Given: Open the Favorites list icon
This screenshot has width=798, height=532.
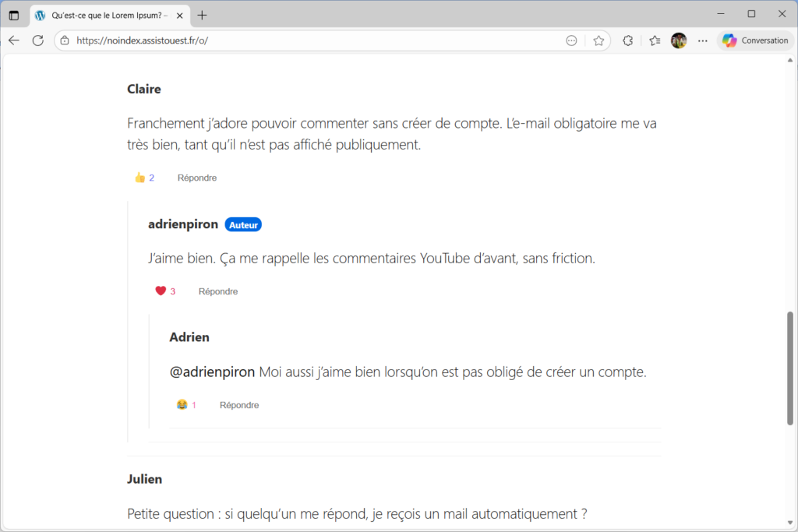Looking at the screenshot, I should pyautogui.click(x=655, y=41).
